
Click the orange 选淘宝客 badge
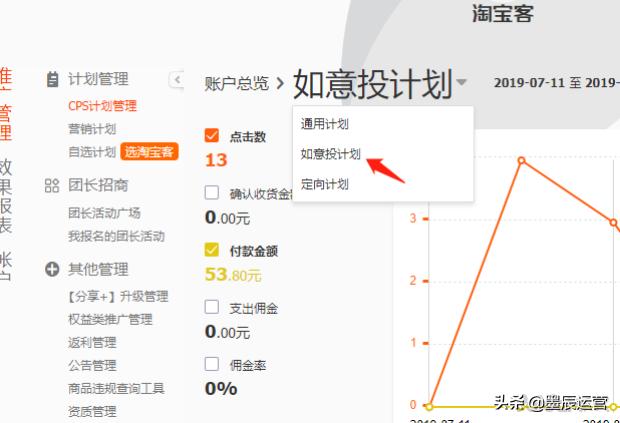coord(149,152)
